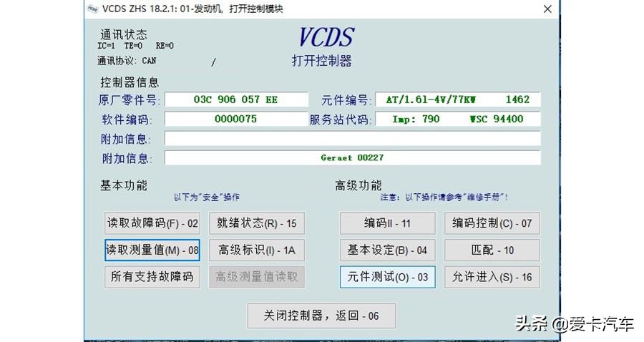Click the 通讯状态 label
This screenshot has height=342, width=644.
124,34
